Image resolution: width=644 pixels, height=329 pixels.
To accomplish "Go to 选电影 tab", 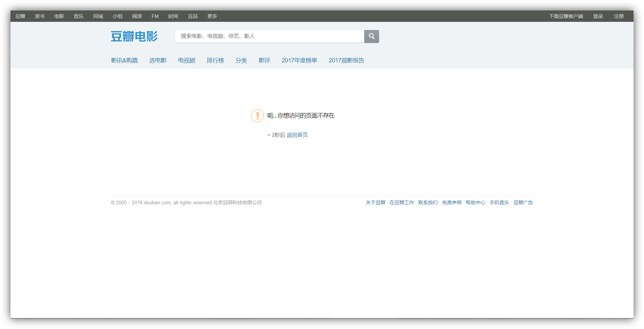I will 158,60.
